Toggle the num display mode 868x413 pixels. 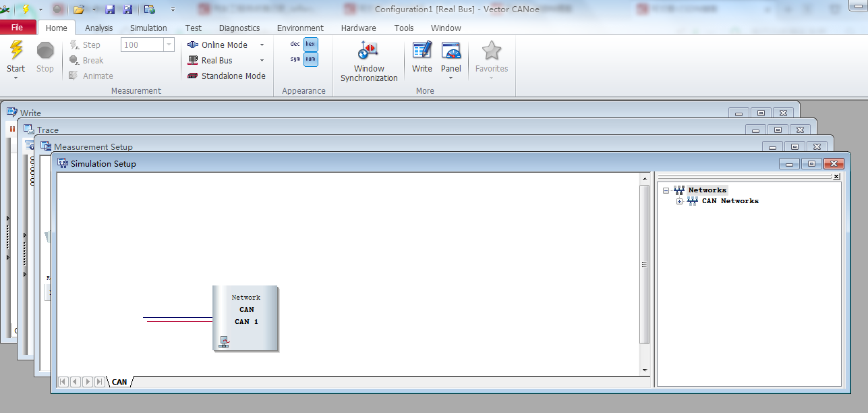click(x=310, y=59)
